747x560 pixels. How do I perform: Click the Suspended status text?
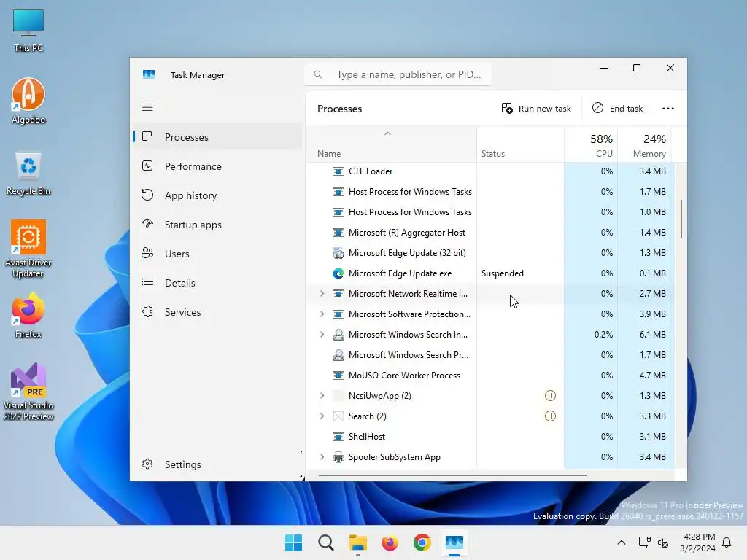point(502,273)
